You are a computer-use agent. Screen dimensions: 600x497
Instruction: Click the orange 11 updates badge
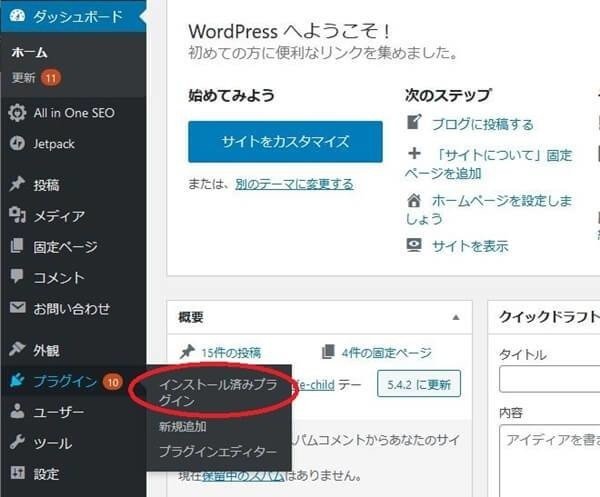pos(51,78)
